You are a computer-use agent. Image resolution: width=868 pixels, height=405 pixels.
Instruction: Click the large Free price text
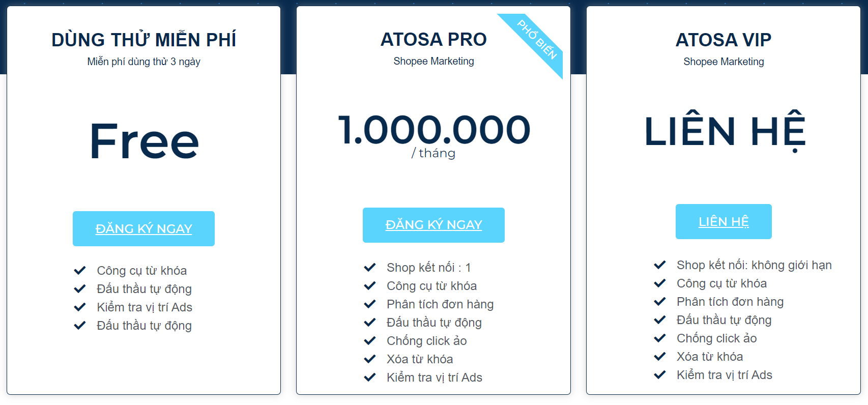[144, 141]
